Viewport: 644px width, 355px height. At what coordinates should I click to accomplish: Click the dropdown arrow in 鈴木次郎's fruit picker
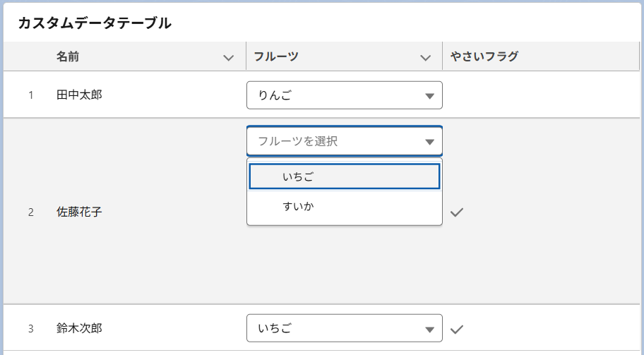pos(429,329)
